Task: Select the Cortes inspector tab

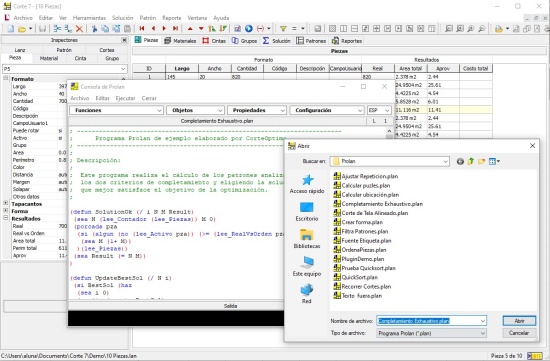Action: point(107,50)
